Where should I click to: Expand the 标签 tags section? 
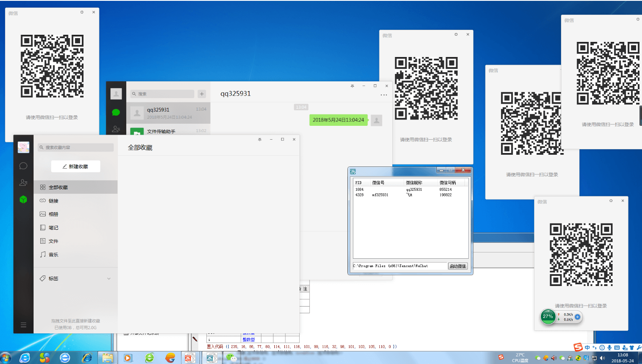coord(109,278)
